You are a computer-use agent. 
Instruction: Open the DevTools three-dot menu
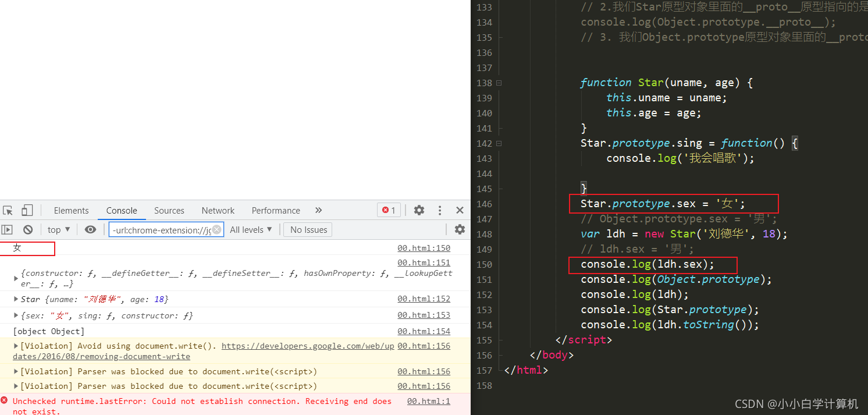[x=440, y=211]
